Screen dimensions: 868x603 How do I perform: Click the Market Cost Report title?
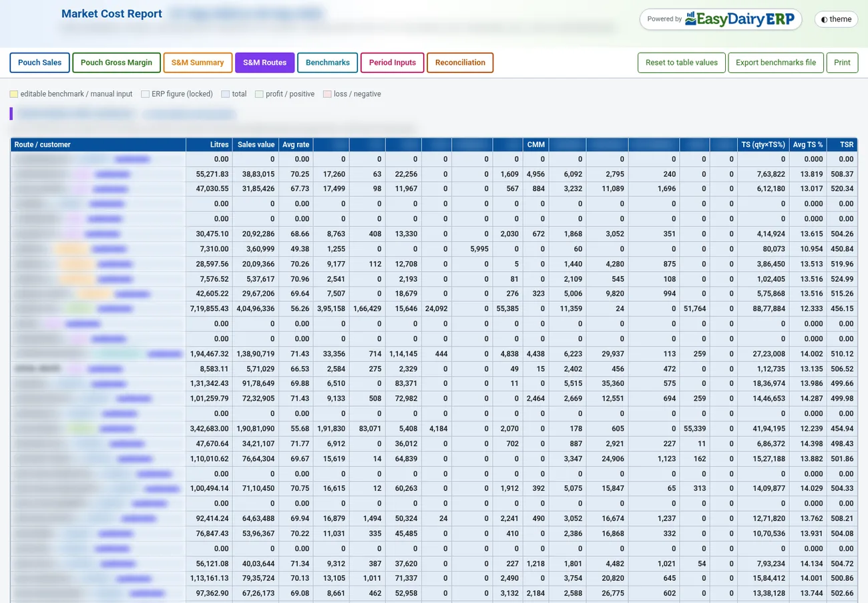(x=112, y=13)
